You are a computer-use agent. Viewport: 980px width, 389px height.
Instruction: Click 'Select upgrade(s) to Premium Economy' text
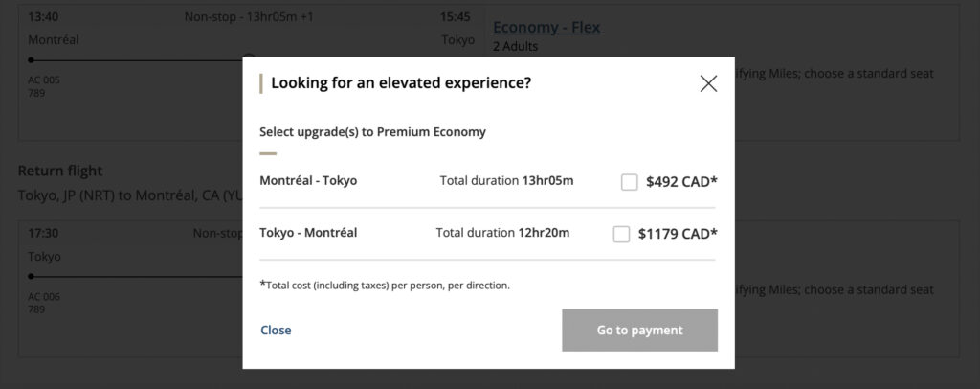click(x=372, y=132)
